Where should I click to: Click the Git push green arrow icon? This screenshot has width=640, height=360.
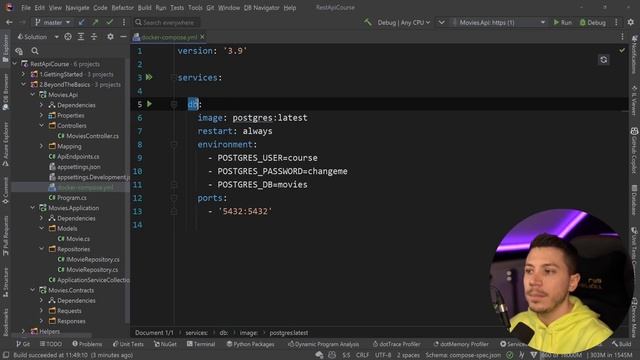pos(96,22)
